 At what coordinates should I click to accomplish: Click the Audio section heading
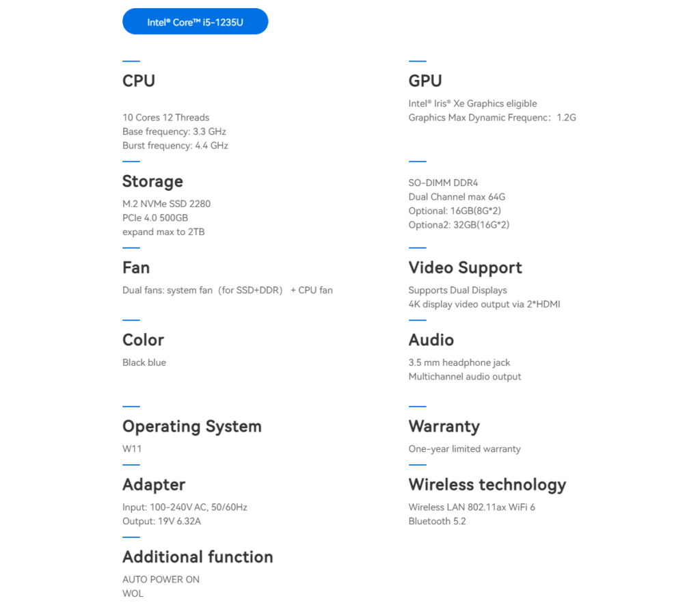tap(431, 340)
